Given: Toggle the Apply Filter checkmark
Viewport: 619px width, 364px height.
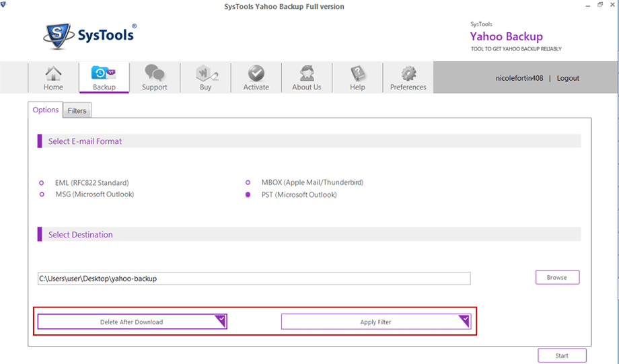Looking at the screenshot, I should pos(465,320).
